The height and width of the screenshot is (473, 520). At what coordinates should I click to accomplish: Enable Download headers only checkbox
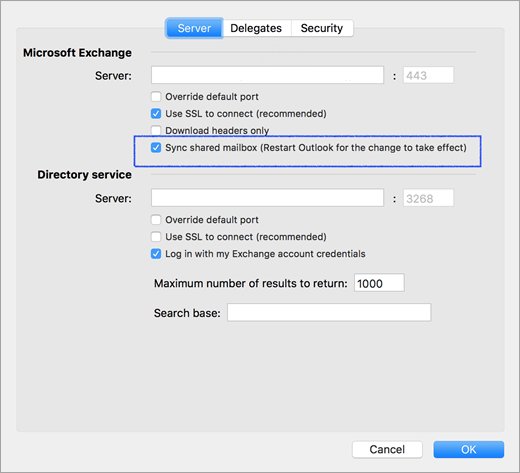[x=156, y=130]
